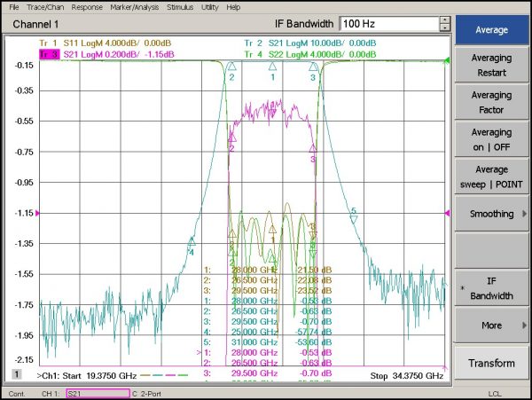This screenshot has height=400, width=532.
Task: Click the magenta reference arrow at right edge
Action: click(448, 213)
